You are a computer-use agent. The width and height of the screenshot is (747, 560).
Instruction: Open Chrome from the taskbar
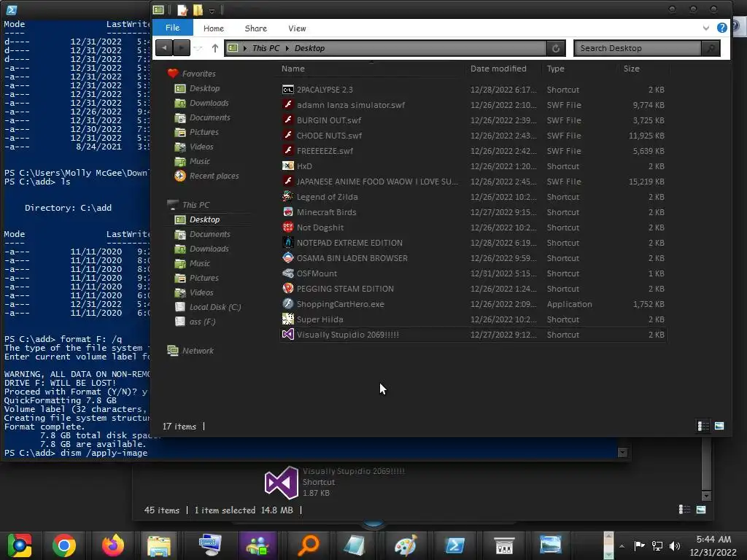(x=64, y=545)
